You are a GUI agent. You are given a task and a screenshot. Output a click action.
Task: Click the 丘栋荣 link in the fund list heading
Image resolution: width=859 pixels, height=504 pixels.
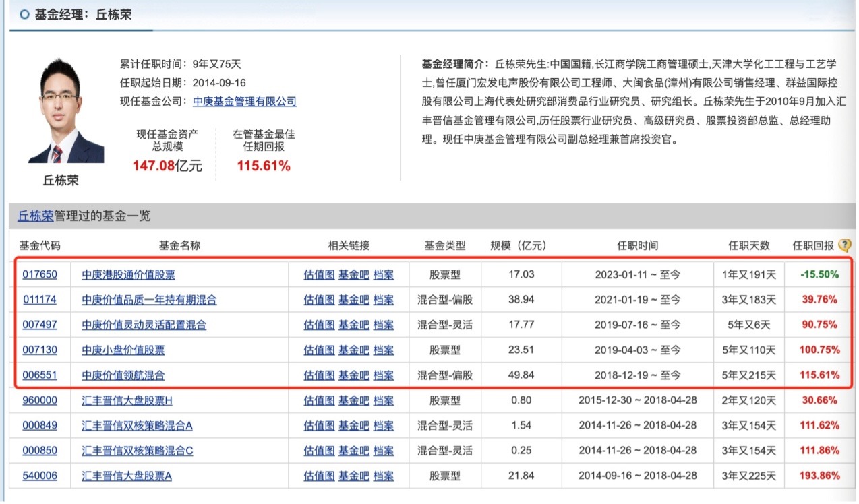coord(35,216)
